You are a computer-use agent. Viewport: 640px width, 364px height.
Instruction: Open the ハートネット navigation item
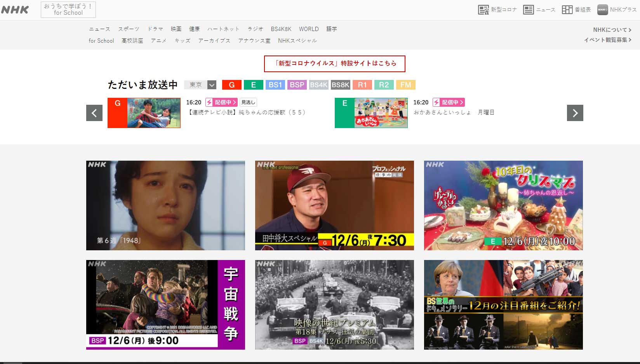(x=223, y=29)
